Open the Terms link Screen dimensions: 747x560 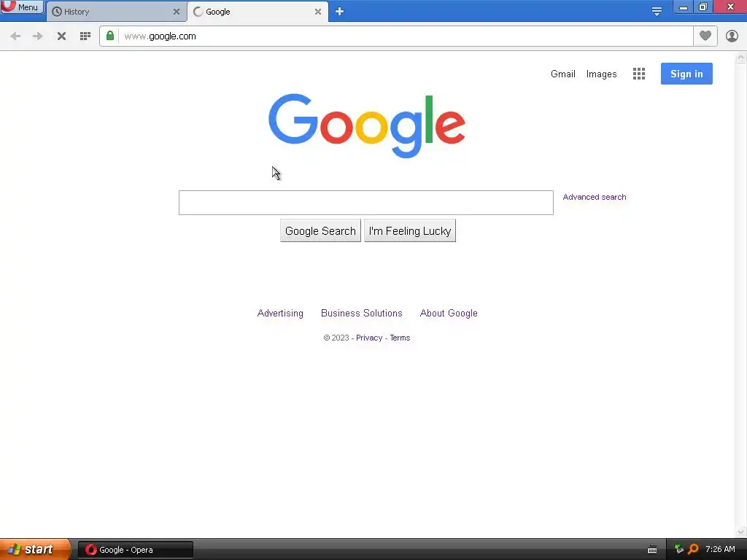tap(400, 338)
